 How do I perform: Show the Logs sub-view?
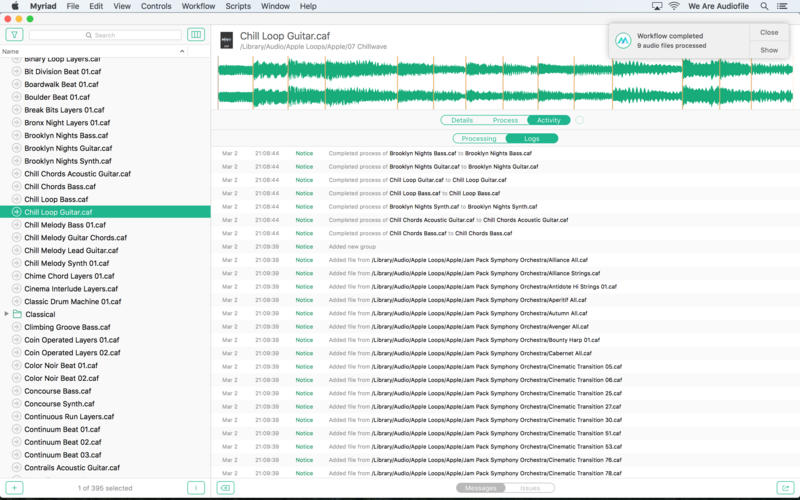point(532,139)
